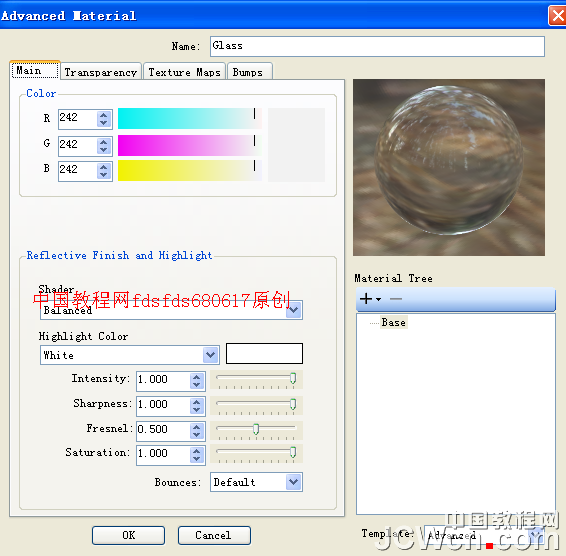The width and height of the screenshot is (566, 556).
Task: Decrease Intensity with the down arrow
Action: point(197,385)
